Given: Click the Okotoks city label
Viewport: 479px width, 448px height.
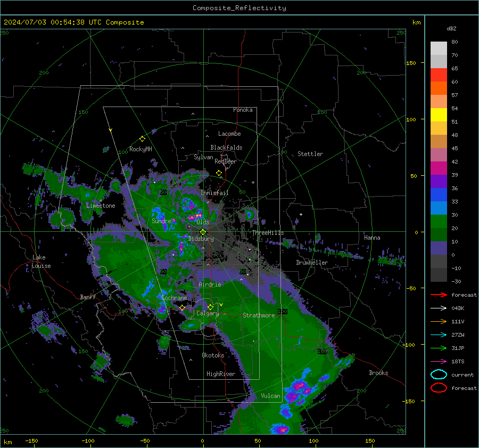Looking at the screenshot, I should tap(213, 355).
